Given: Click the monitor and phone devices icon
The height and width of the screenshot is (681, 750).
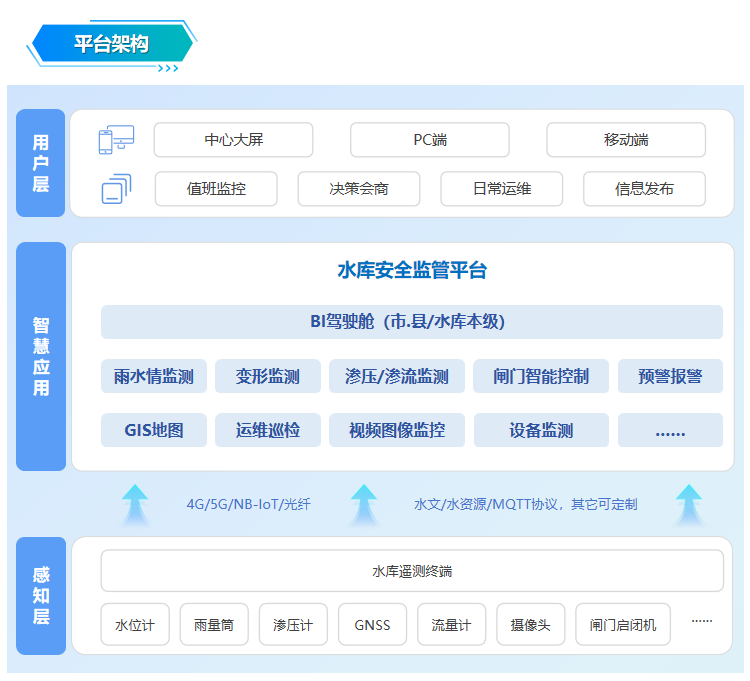Looking at the screenshot, I should click(116, 140).
